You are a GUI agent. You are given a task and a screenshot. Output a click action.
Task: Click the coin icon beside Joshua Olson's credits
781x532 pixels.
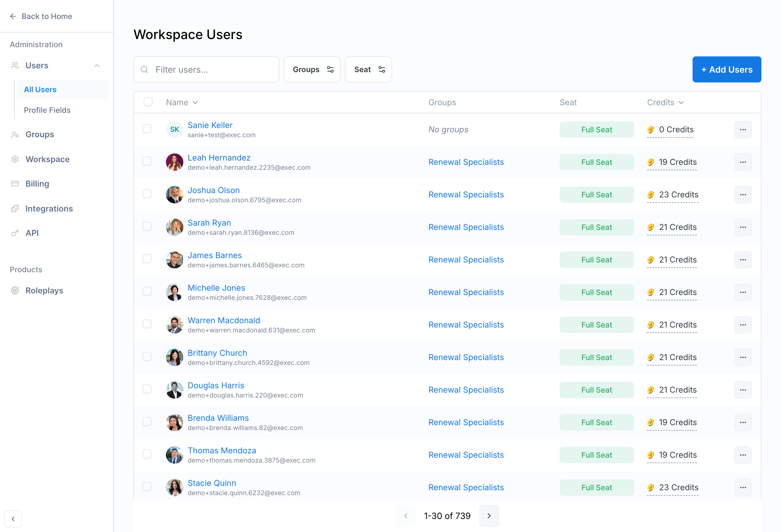pos(651,195)
